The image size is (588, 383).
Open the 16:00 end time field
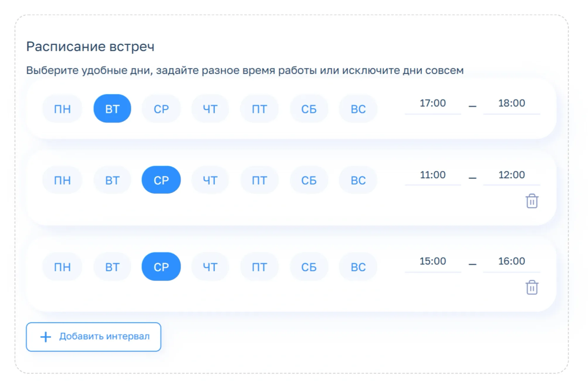(x=511, y=261)
